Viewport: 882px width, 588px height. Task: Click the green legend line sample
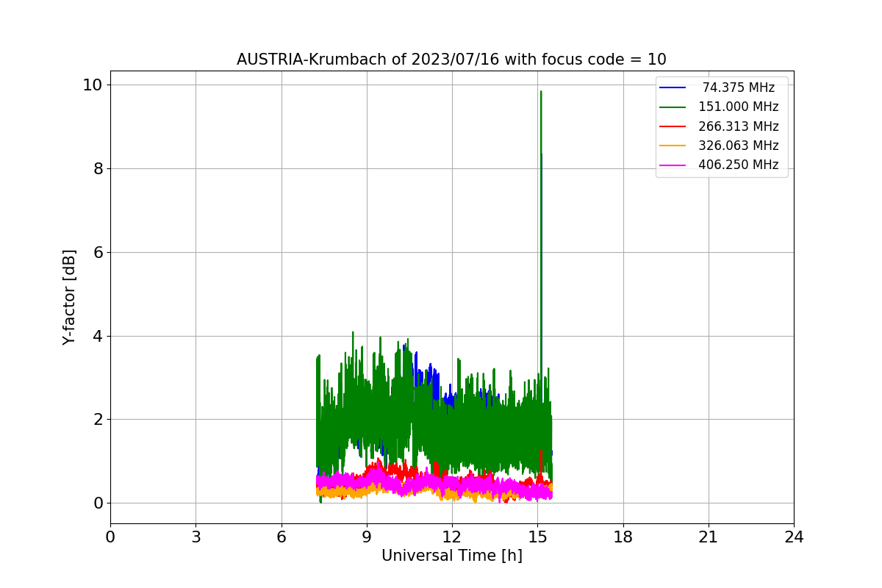coord(673,107)
